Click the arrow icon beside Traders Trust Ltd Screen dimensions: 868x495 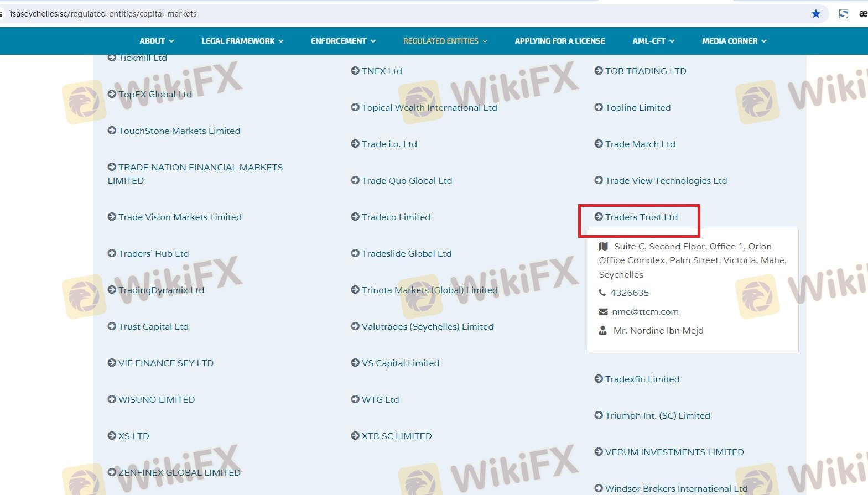[599, 217]
